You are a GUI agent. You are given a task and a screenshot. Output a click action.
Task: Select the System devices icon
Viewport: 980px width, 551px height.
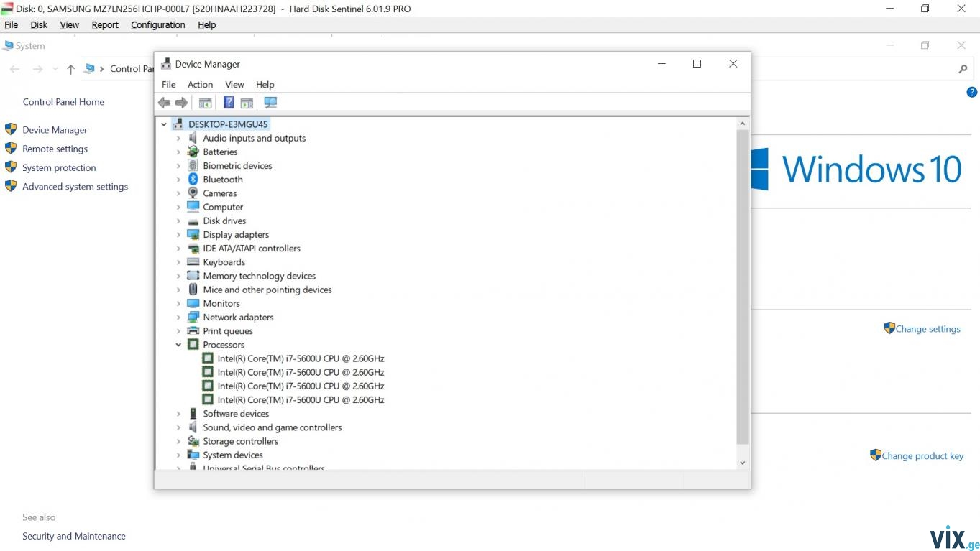tap(193, 455)
